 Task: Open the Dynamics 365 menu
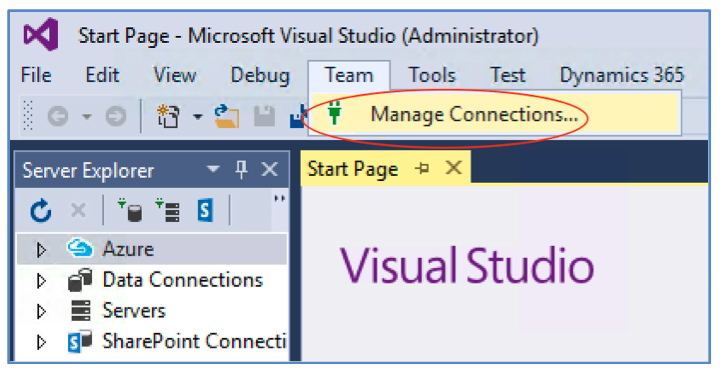tap(622, 75)
